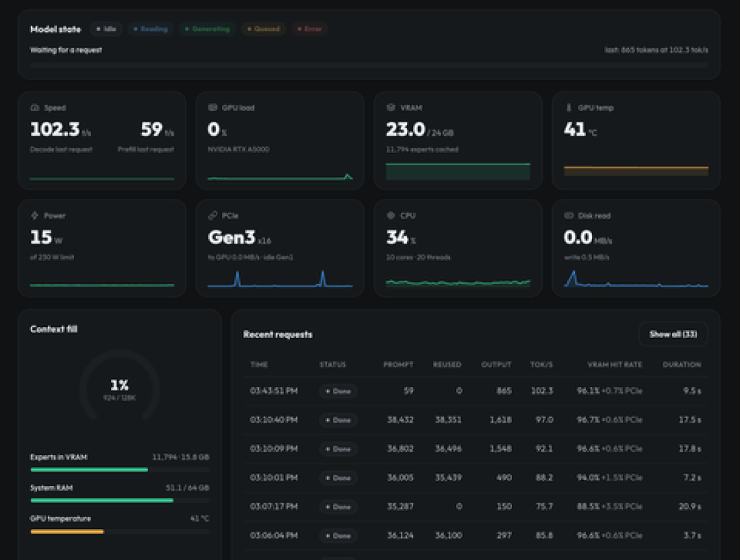This screenshot has width=740, height=560.
Task: Click the Power card icon
Action: [34, 215]
